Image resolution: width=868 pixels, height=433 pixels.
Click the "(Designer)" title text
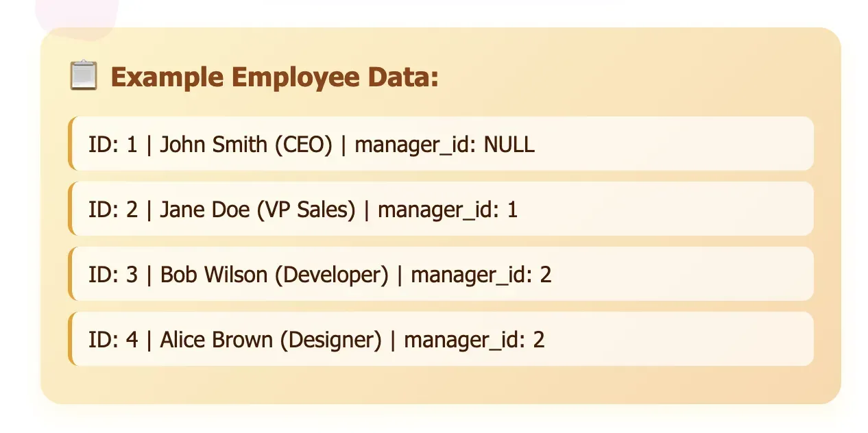tap(330, 340)
